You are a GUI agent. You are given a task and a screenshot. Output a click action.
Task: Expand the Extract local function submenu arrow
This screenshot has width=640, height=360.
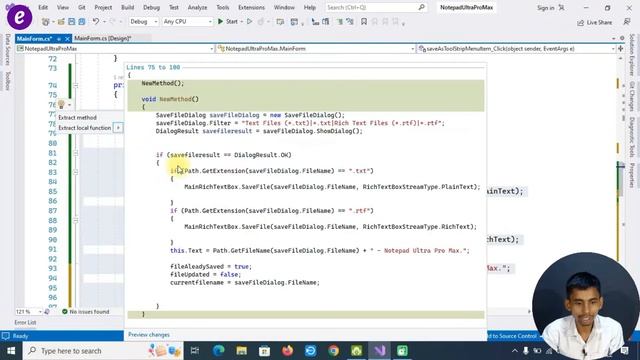point(118,128)
